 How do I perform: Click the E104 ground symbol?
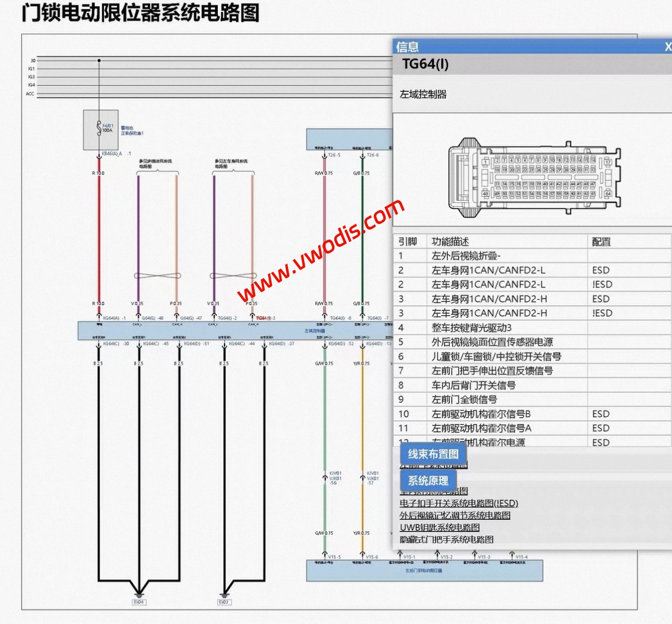pyautogui.click(x=138, y=597)
